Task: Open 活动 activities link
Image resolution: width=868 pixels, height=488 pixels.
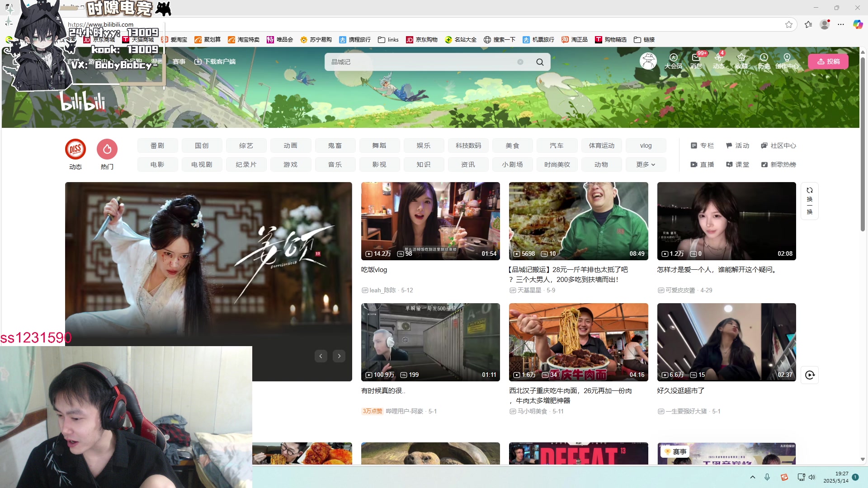Action: tap(737, 145)
